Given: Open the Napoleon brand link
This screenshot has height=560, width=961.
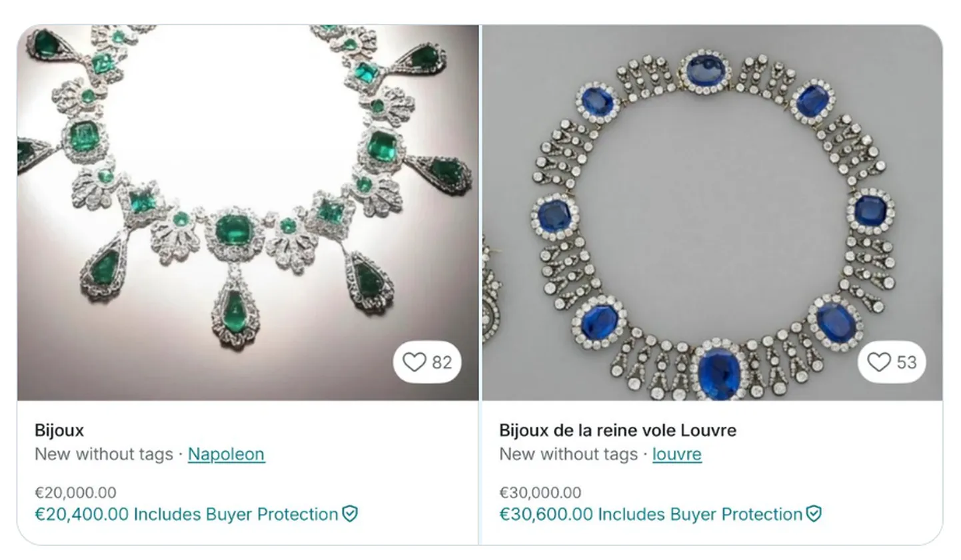Looking at the screenshot, I should click(226, 454).
